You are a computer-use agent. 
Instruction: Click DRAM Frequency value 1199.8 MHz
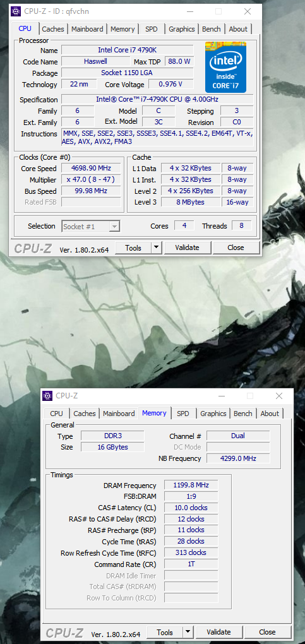point(191,486)
